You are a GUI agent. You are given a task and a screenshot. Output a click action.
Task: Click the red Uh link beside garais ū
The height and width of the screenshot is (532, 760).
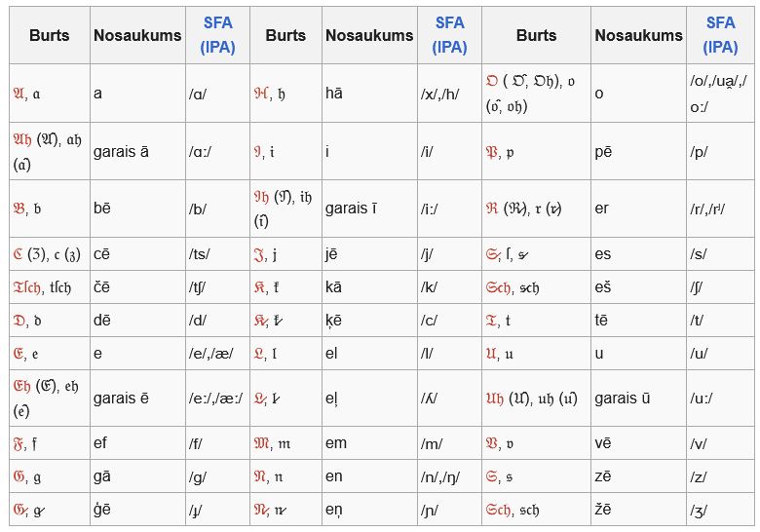pyautogui.click(x=495, y=398)
